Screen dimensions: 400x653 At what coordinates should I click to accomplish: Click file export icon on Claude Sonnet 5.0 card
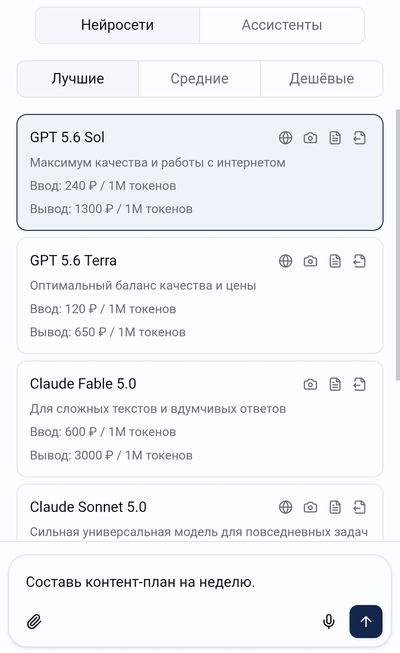(x=360, y=507)
